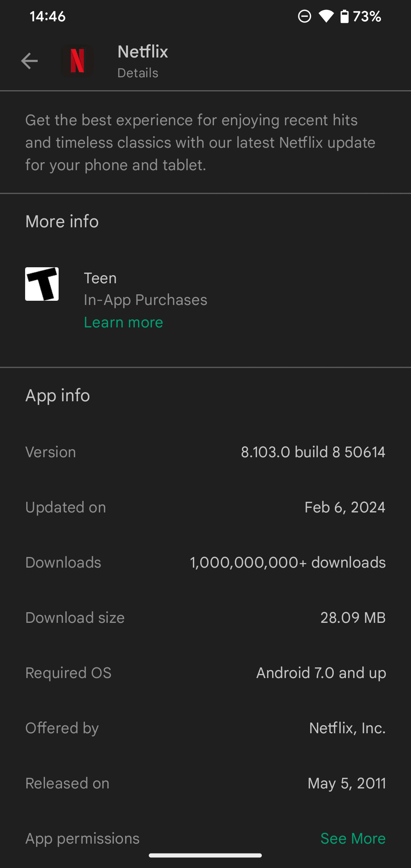Tap the 73% battery percentage
Viewport: 411px width, 868px height.
coord(366,16)
